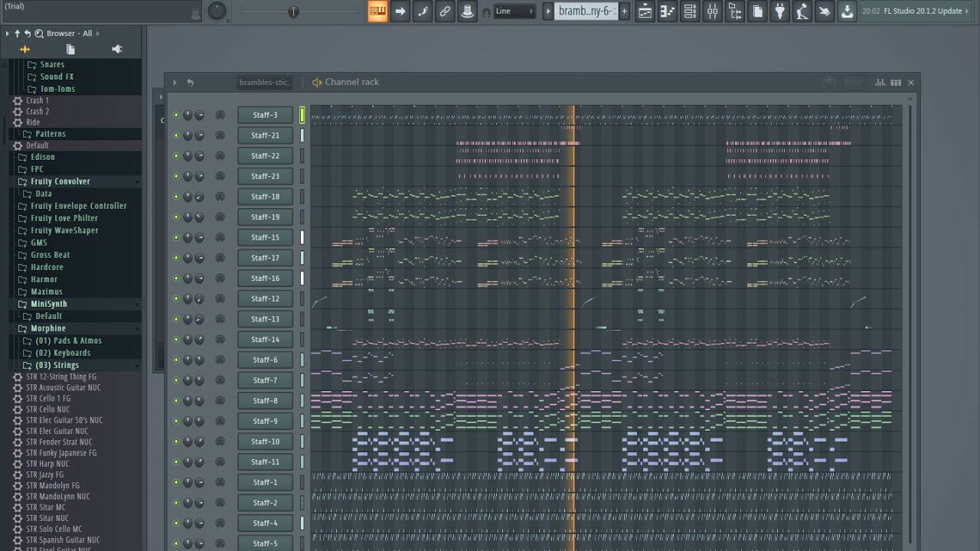The width and height of the screenshot is (980, 551).
Task: Click the countdown before recording arrow icon
Action: pyautogui.click(x=400, y=11)
